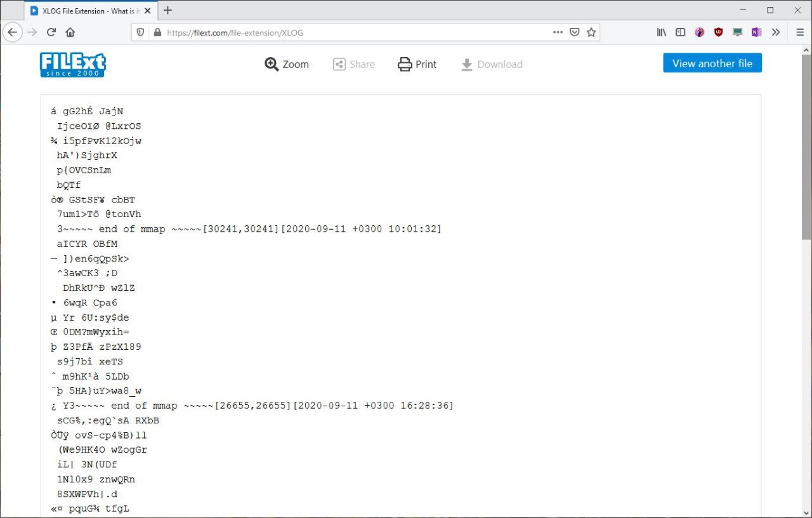The height and width of the screenshot is (518, 812).
Task: Click the text line 'hA')SjghrX'
Action: point(87,156)
